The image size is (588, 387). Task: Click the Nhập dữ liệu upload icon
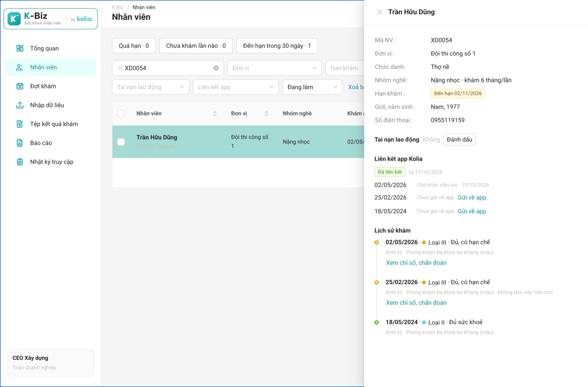click(20, 105)
